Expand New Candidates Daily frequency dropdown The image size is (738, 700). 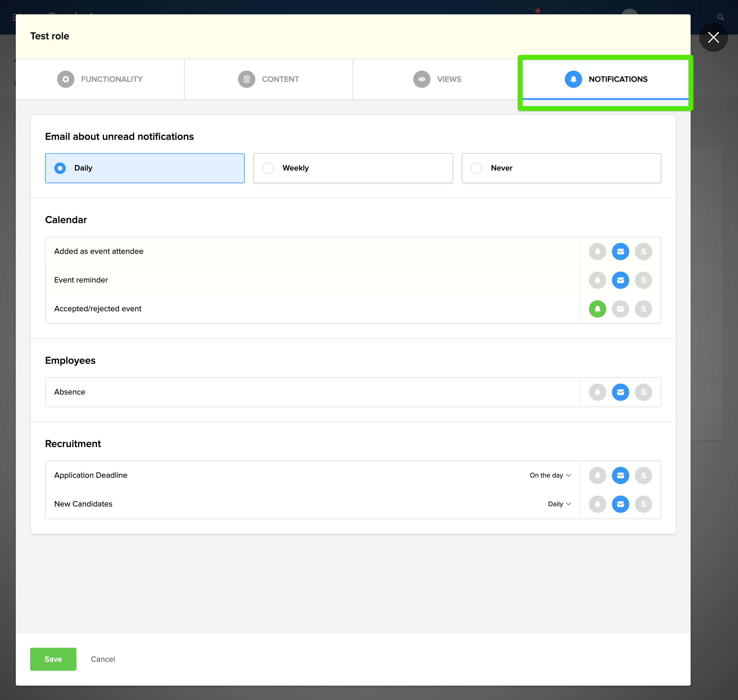tap(559, 504)
